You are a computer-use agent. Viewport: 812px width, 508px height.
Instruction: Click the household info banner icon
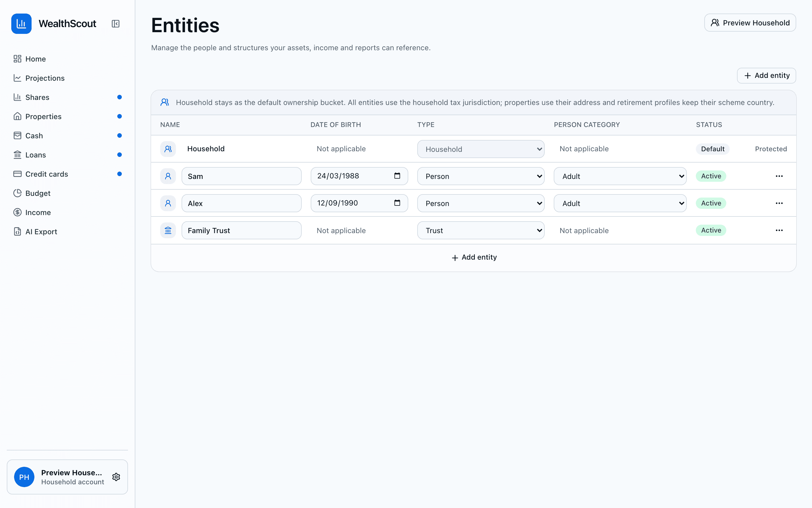pyautogui.click(x=165, y=102)
